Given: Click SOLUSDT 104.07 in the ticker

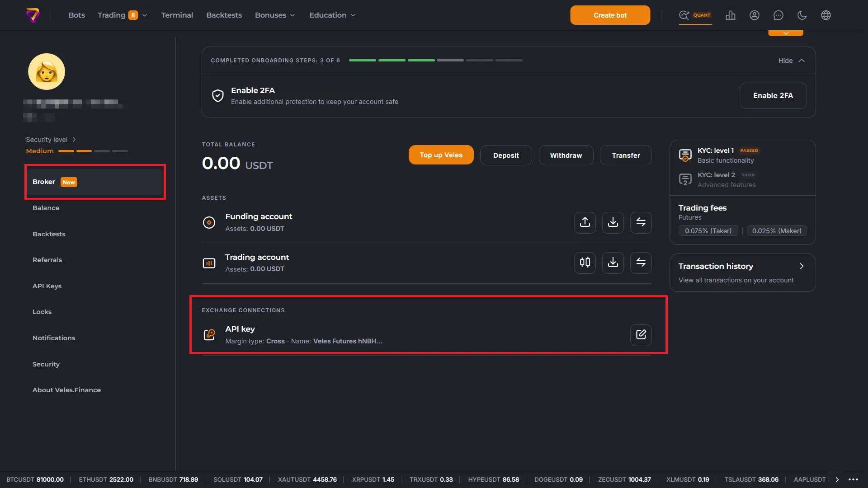Looking at the screenshot, I should (238, 480).
